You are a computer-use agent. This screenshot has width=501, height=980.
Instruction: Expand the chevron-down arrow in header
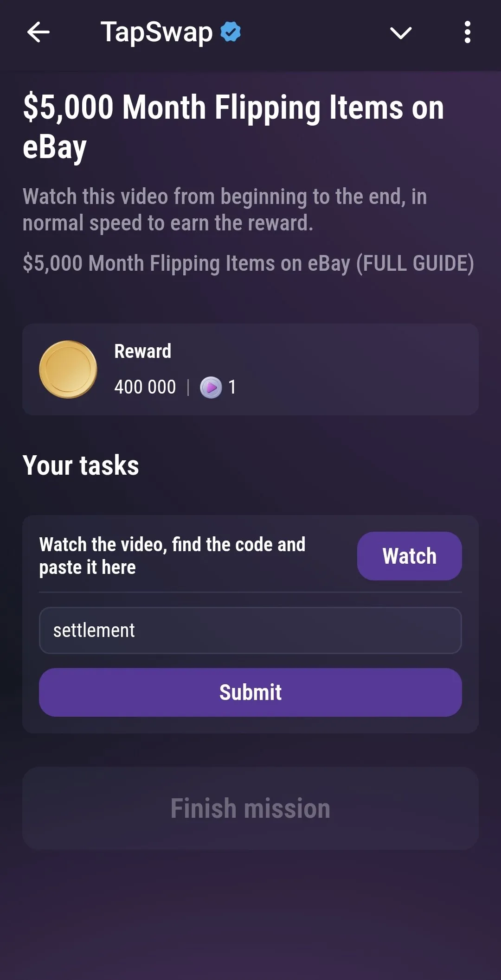(x=401, y=33)
